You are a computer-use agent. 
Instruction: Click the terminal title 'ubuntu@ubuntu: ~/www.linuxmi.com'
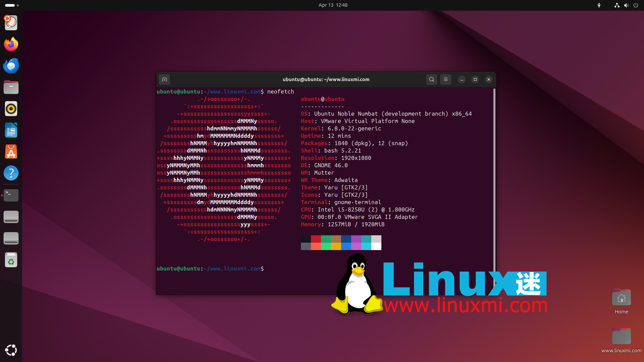[326, 79]
